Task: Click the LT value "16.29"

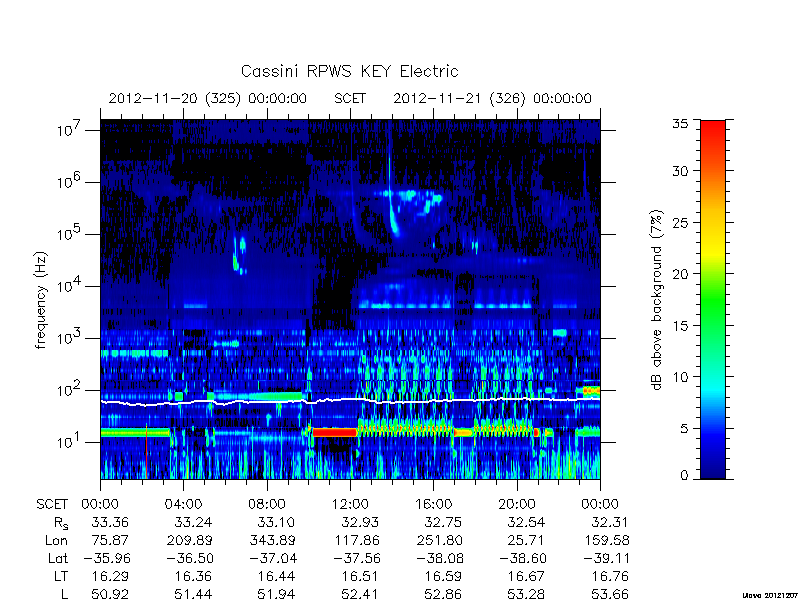Action: point(110,577)
